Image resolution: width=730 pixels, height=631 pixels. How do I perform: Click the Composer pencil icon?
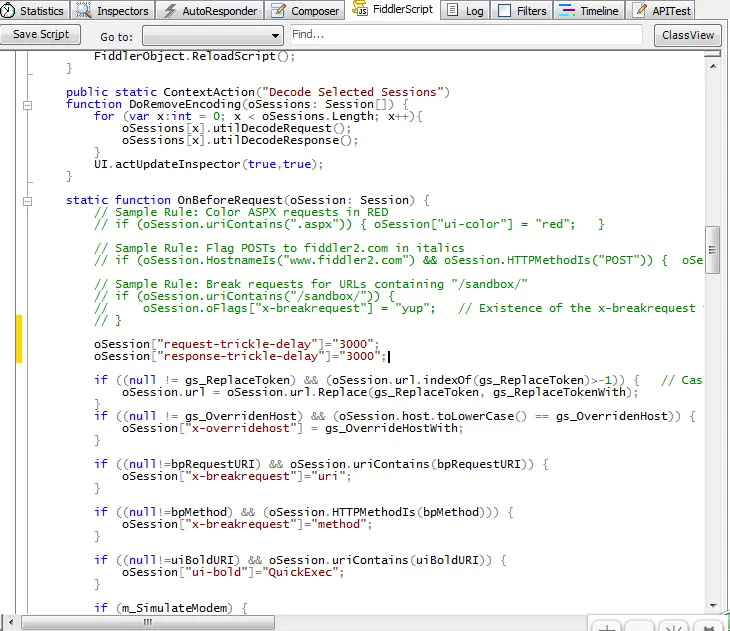point(278,10)
